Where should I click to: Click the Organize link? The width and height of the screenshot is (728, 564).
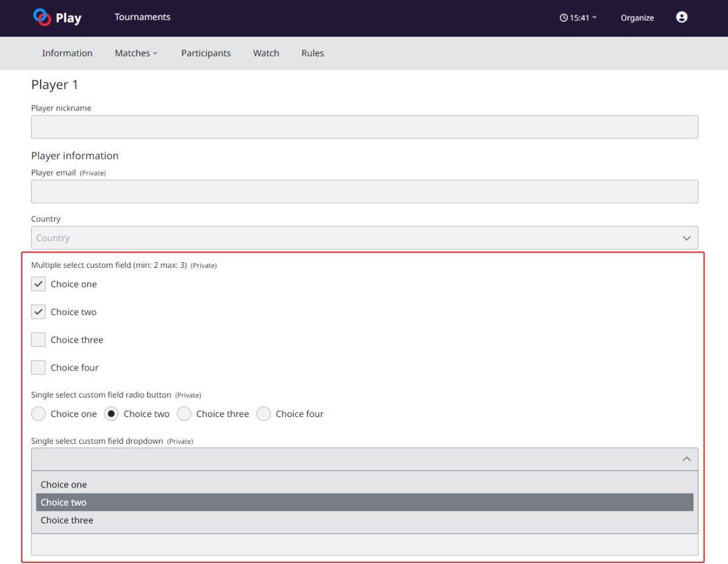click(637, 18)
